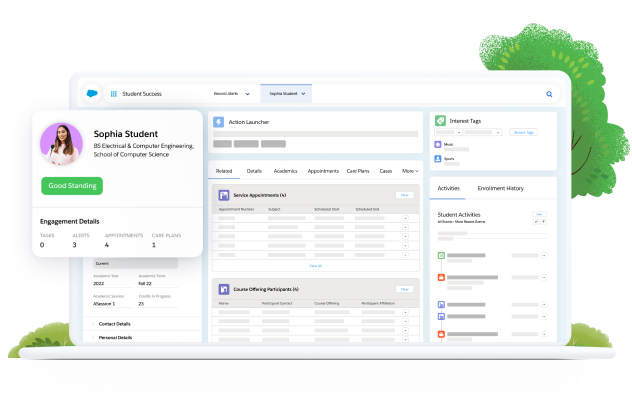Open first Service Appointments row action menu
This screenshot has height=403, width=632.
point(405,218)
